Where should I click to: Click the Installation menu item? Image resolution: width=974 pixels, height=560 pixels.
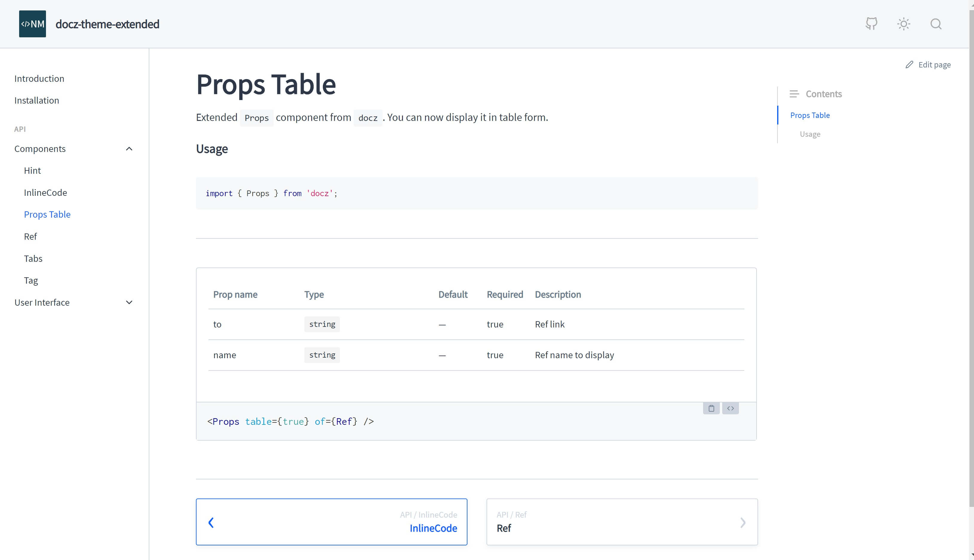37,100
